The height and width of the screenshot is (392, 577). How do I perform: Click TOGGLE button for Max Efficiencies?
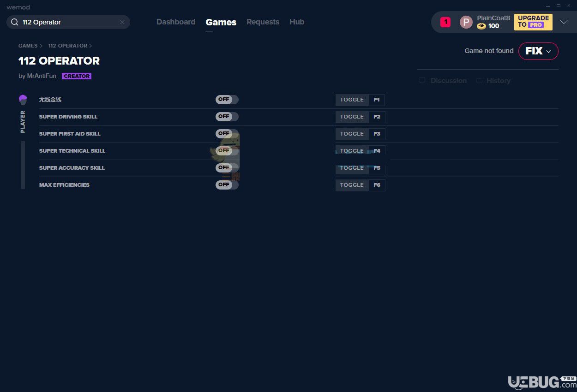point(352,185)
